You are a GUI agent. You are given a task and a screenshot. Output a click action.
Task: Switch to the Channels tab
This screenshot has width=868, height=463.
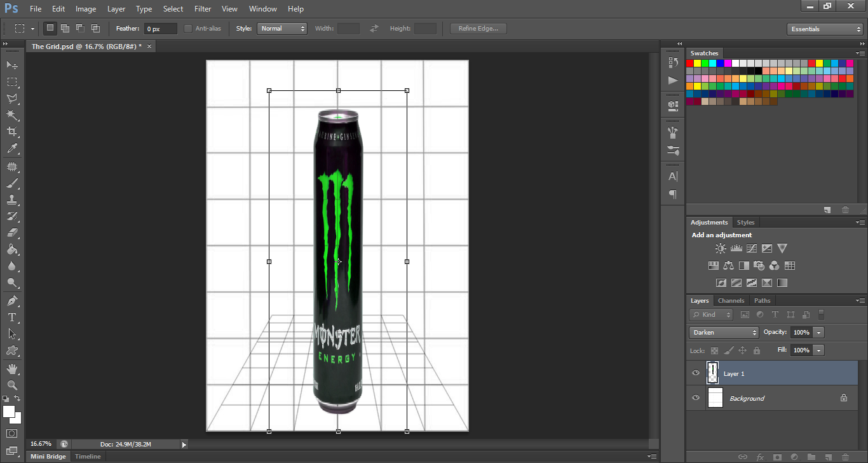[731, 301]
